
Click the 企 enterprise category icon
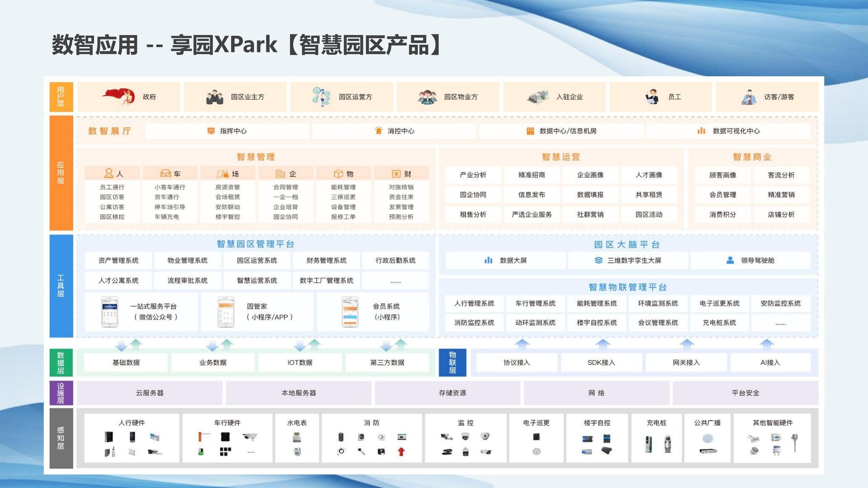tap(280, 174)
